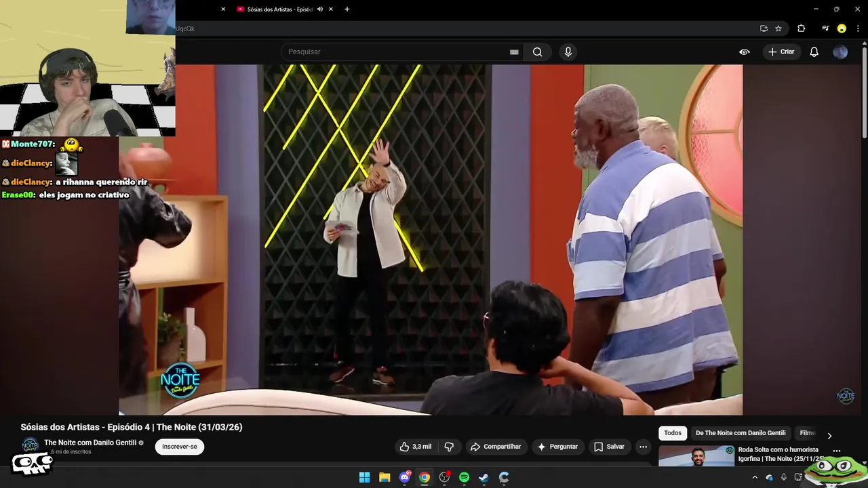This screenshot has height=488, width=868.
Task: Open the app icon right of Steam
Action: [x=504, y=477]
